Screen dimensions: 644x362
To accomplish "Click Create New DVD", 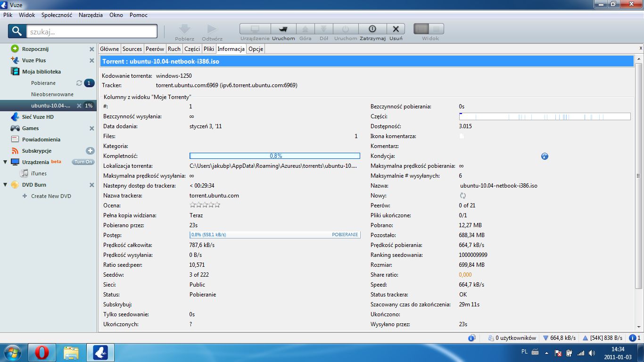I will coord(51,196).
